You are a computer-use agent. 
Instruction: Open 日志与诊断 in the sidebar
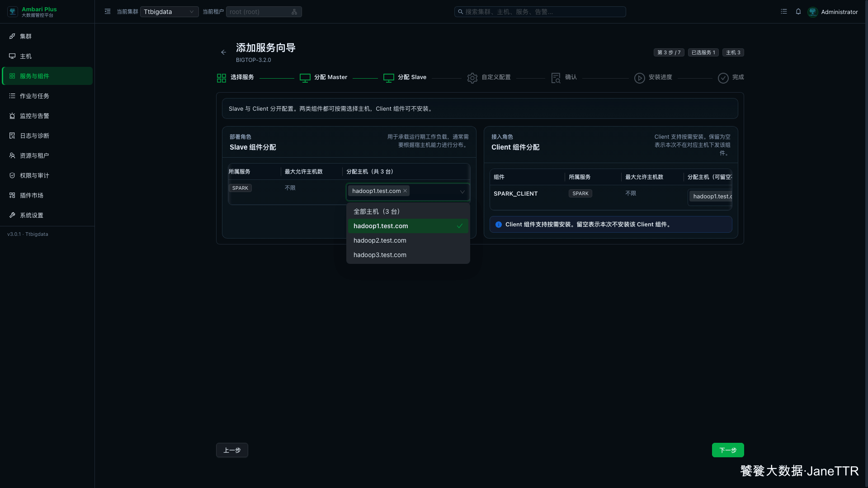pos(47,136)
